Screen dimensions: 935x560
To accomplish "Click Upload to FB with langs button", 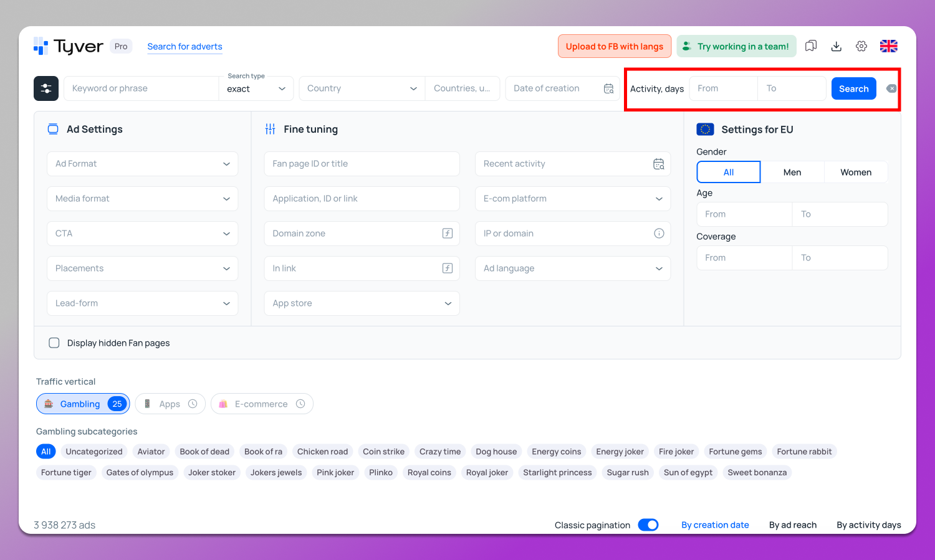I will [614, 46].
